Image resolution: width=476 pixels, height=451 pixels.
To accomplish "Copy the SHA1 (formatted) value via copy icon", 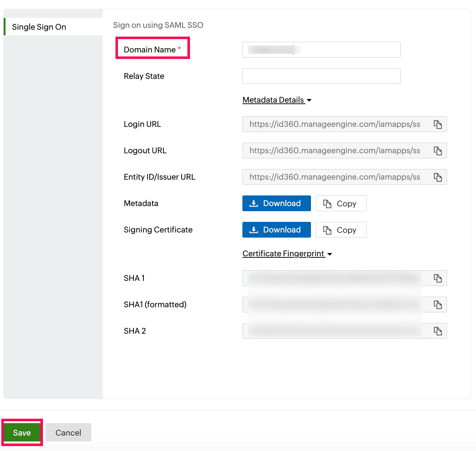I will click(x=437, y=304).
